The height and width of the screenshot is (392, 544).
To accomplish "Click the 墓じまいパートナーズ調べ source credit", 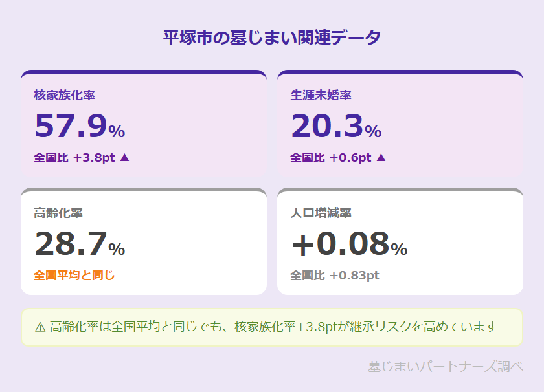I will (x=445, y=366).
